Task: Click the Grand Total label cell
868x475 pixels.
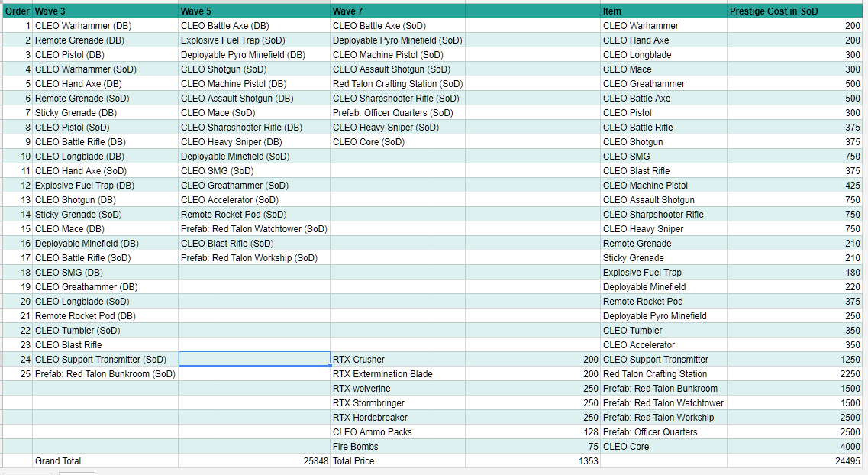Action: (x=105, y=461)
